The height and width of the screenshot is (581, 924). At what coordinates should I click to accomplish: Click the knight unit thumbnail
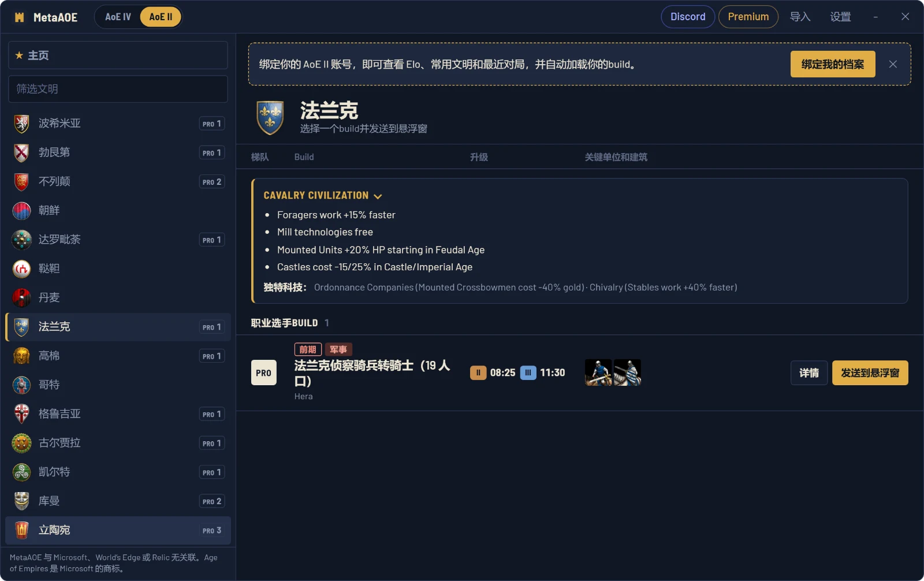pyautogui.click(x=627, y=373)
